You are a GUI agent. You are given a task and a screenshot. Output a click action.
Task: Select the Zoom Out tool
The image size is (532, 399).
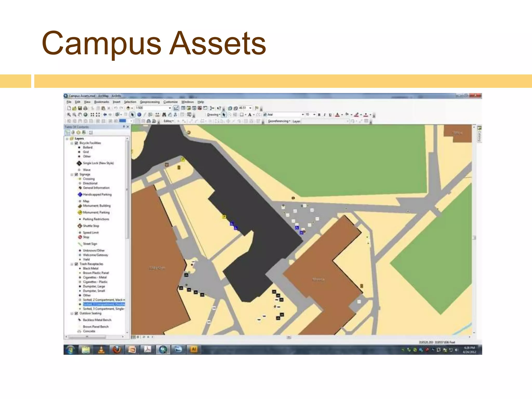tap(74, 115)
